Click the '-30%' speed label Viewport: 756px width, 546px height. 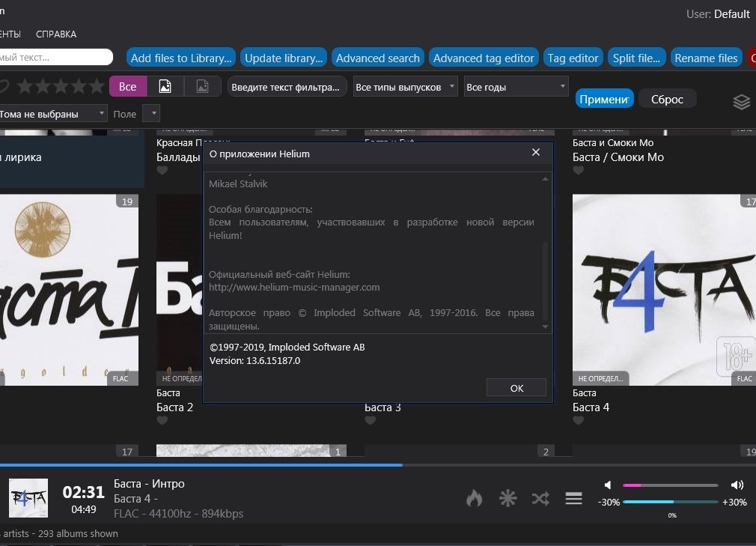pos(609,502)
